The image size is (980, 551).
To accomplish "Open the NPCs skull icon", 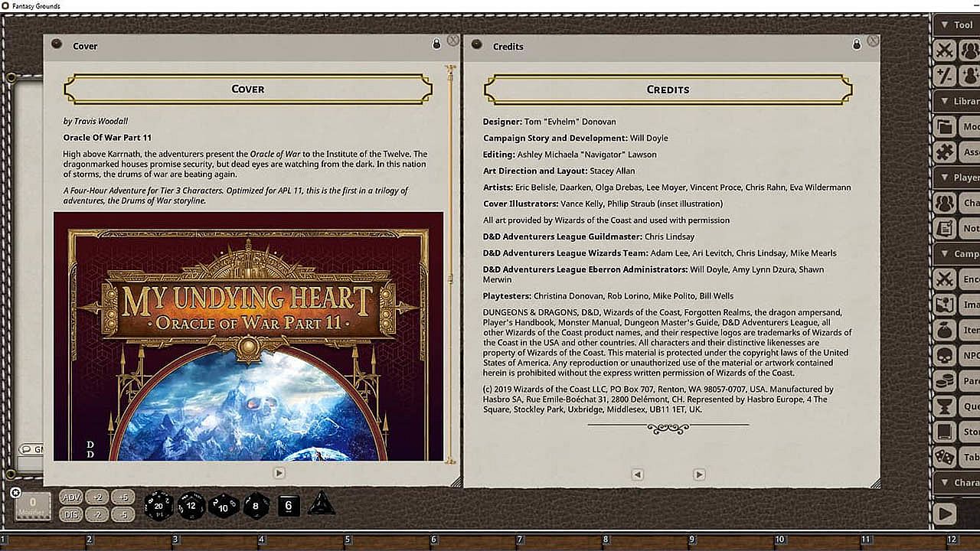I will click(x=946, y=355).
